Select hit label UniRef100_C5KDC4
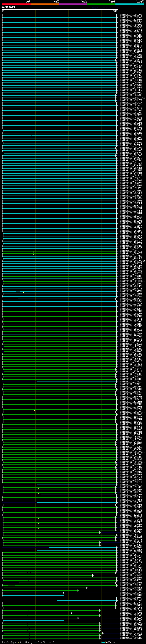 pyautogui.click(x=131, y=608)
